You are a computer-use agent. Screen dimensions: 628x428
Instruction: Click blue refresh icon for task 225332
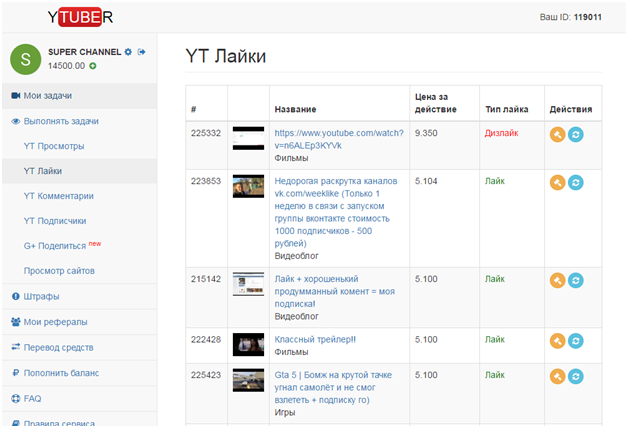point(576,135)
